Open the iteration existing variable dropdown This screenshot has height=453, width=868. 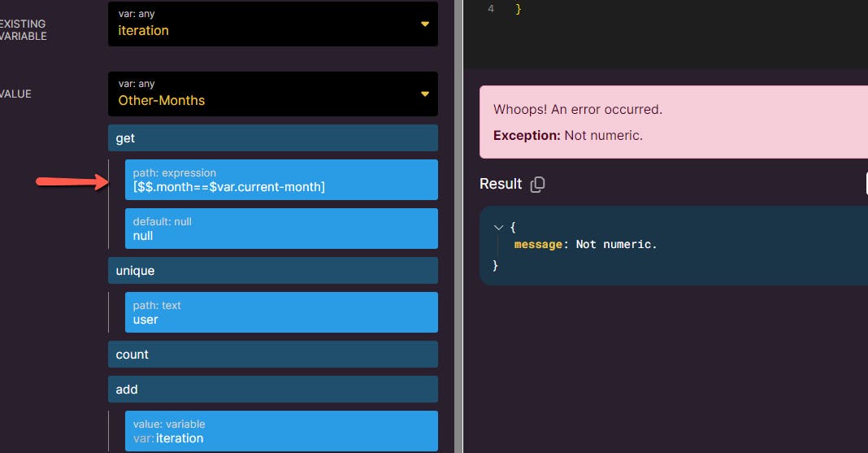tap(424, 24)
